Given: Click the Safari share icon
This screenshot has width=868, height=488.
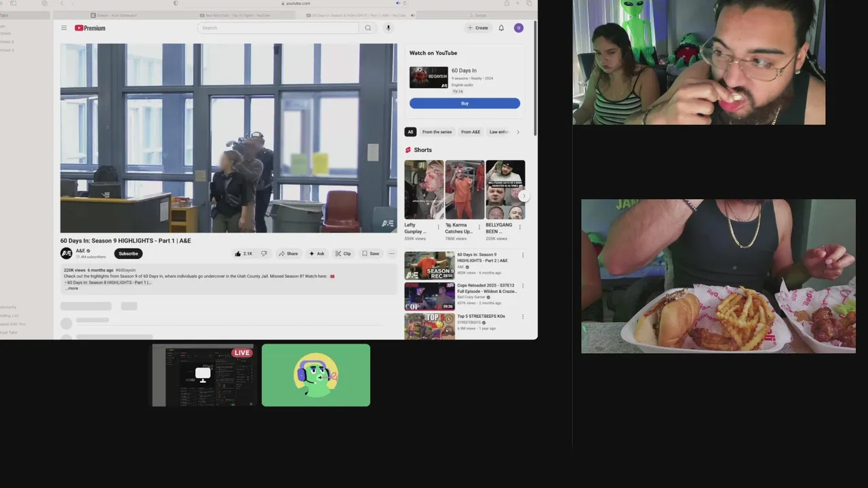Looking at the screenshot, I should (x=507, y=3).
